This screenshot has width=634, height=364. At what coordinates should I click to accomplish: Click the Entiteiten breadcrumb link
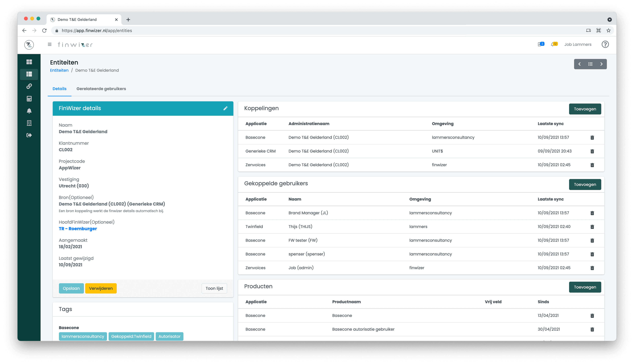(59, 70)
